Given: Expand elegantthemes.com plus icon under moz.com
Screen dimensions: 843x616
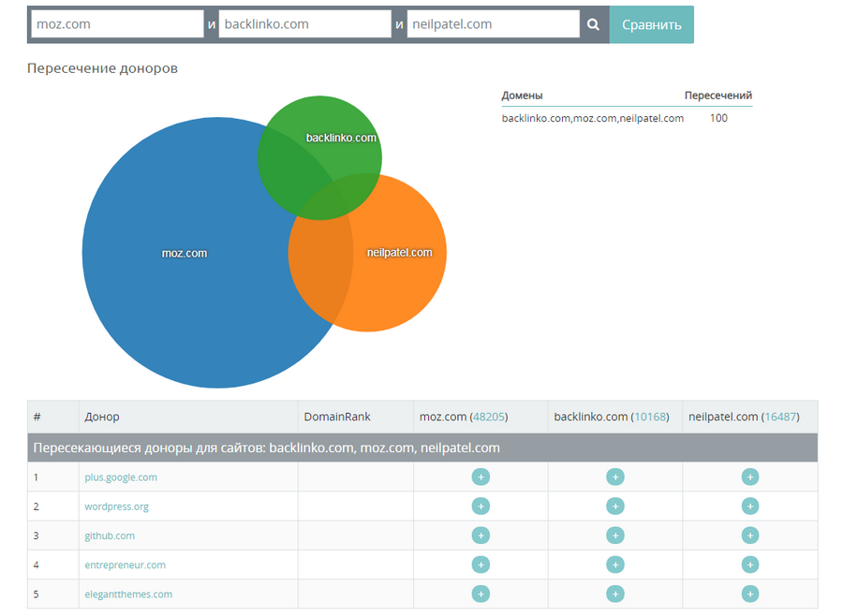Looking at the screenshot, I should pos(481,594).
